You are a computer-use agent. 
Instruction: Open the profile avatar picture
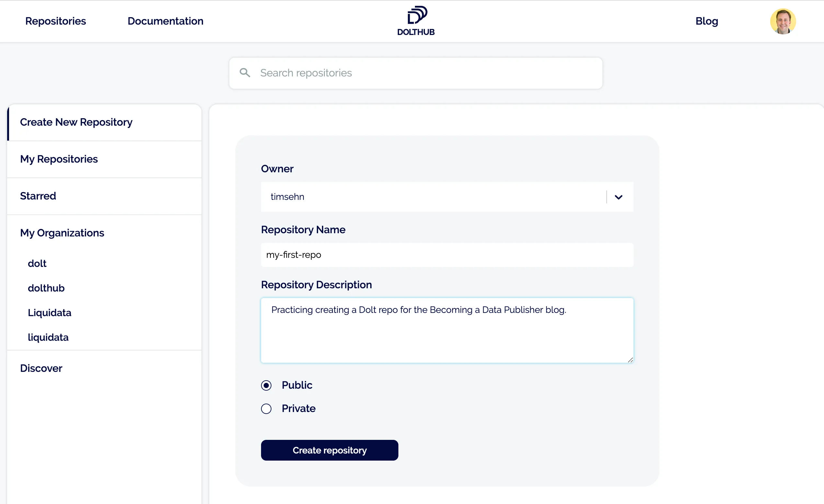[x=783, y=21]
